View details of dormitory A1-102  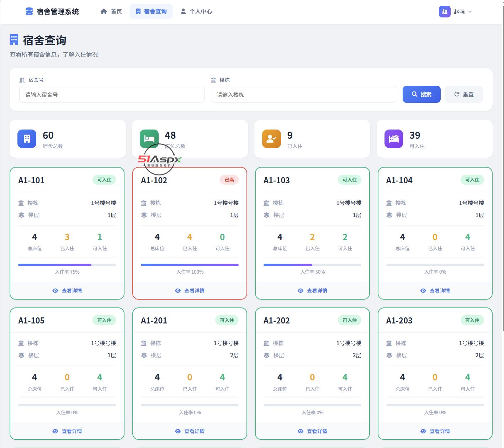[x=190, y=291]
